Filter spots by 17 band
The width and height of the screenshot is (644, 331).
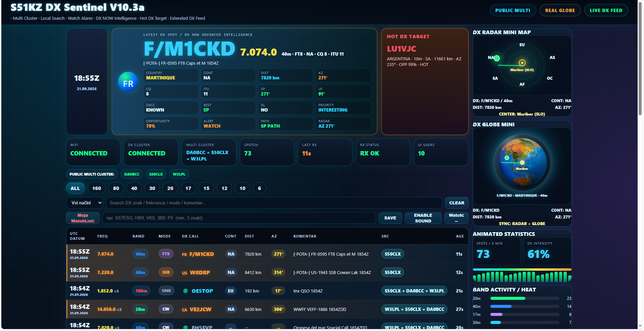tap(189, 188)
